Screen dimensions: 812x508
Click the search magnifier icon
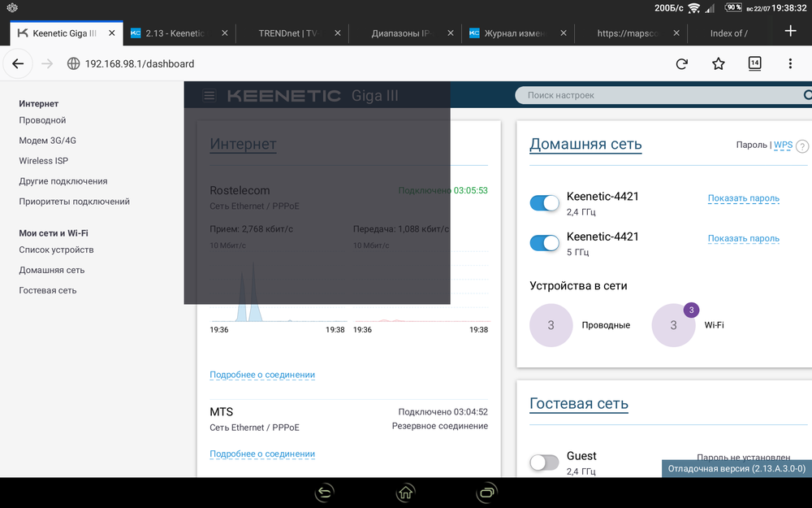coord(807,95)
